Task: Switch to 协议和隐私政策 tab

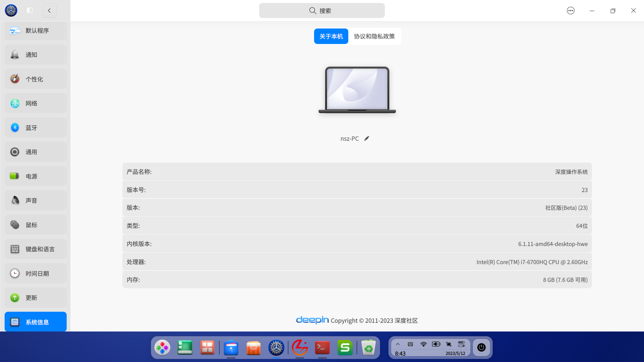Action: [x=374, y=36]
